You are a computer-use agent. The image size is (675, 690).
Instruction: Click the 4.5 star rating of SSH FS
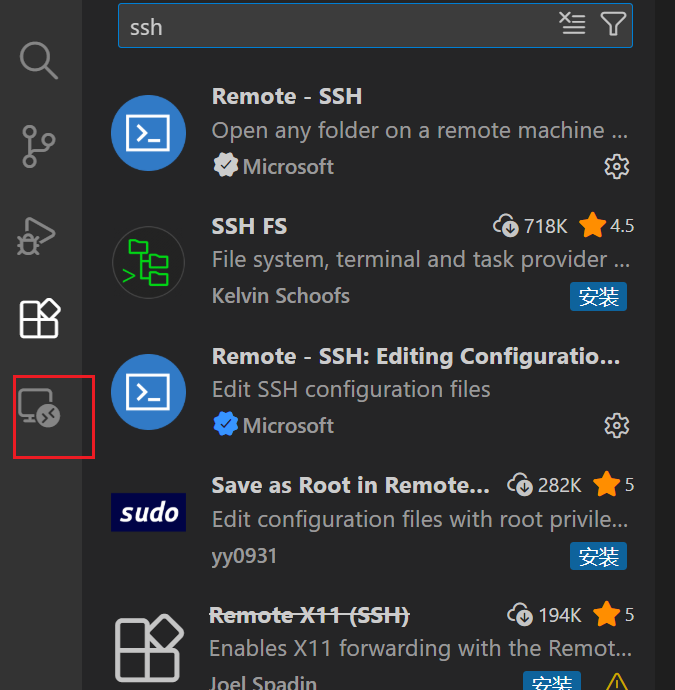tap(607, 225)
